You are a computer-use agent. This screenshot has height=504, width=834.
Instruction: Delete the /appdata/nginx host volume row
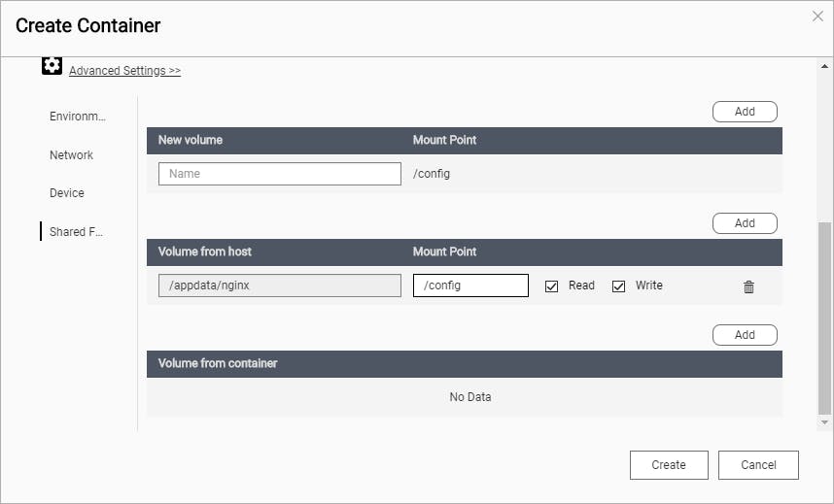(x=748, y=286)
